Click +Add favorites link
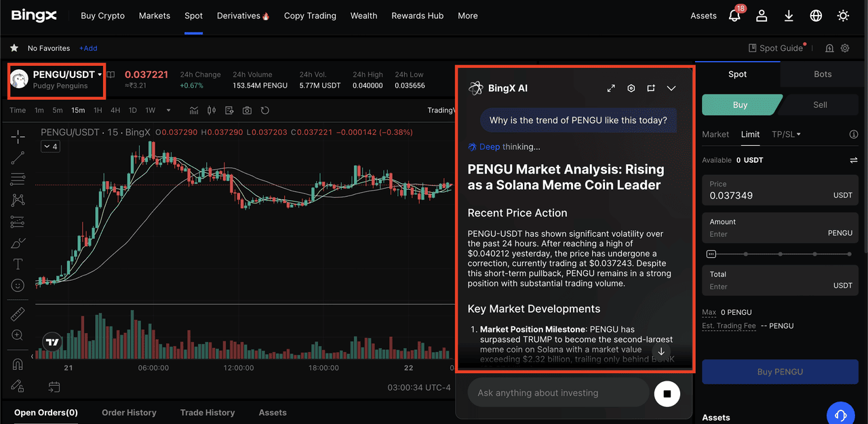 point(88,48)
